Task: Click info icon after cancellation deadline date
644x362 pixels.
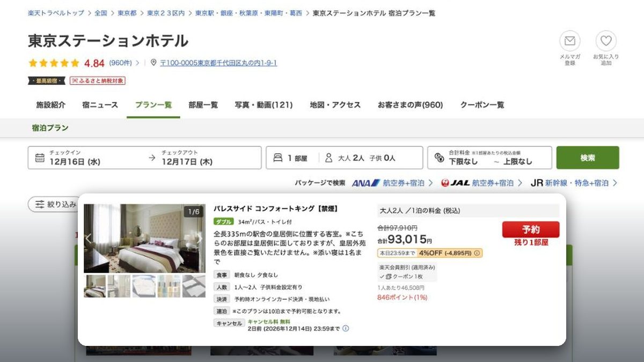Action: [346, 328]
